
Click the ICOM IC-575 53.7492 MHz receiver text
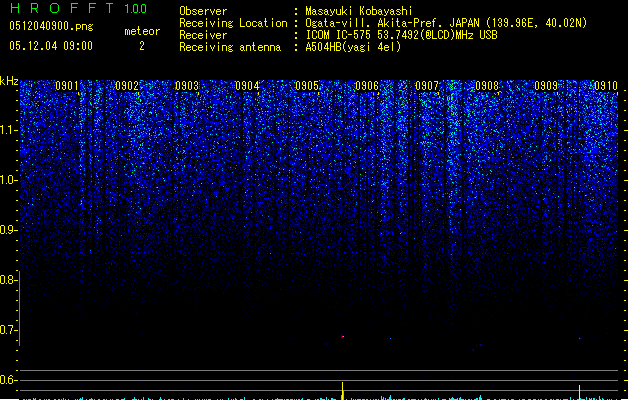point(401,35)
